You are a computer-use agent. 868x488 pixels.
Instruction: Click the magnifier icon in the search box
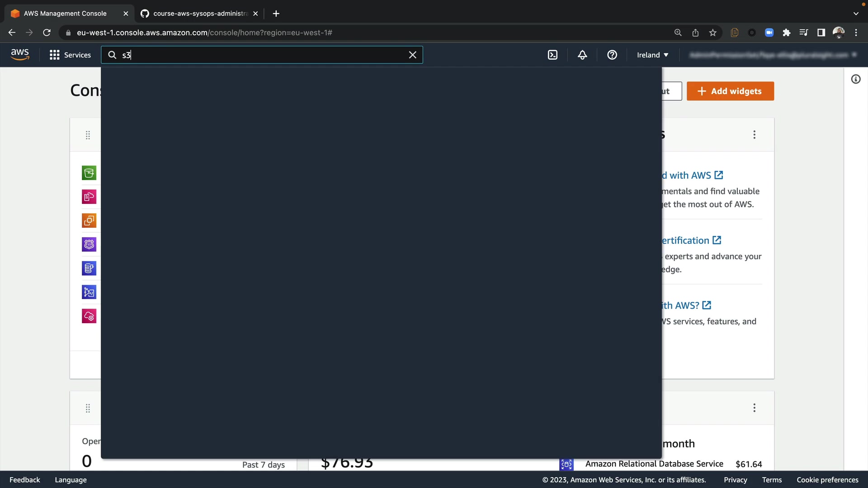(x=112, y=55)
